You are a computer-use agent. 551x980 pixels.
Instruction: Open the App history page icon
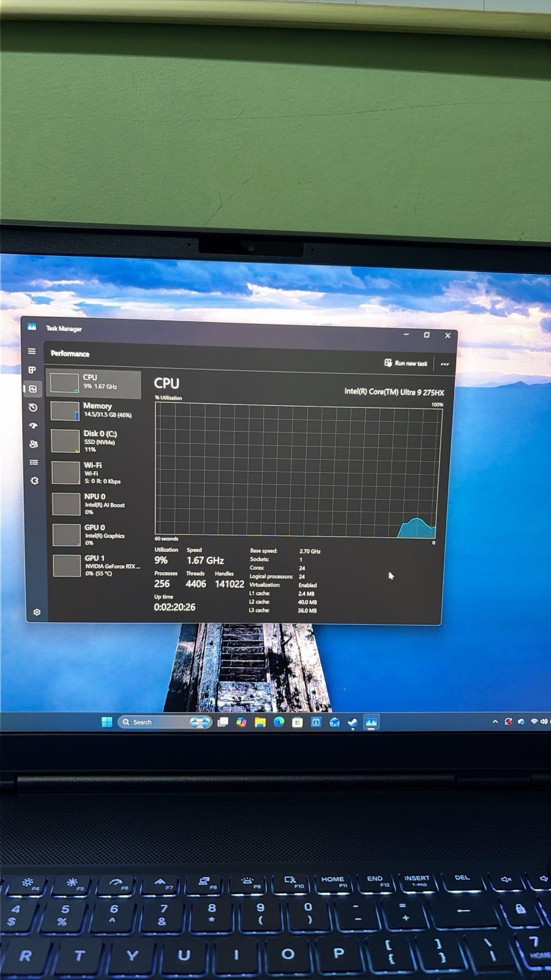click(x=33, y=407)
